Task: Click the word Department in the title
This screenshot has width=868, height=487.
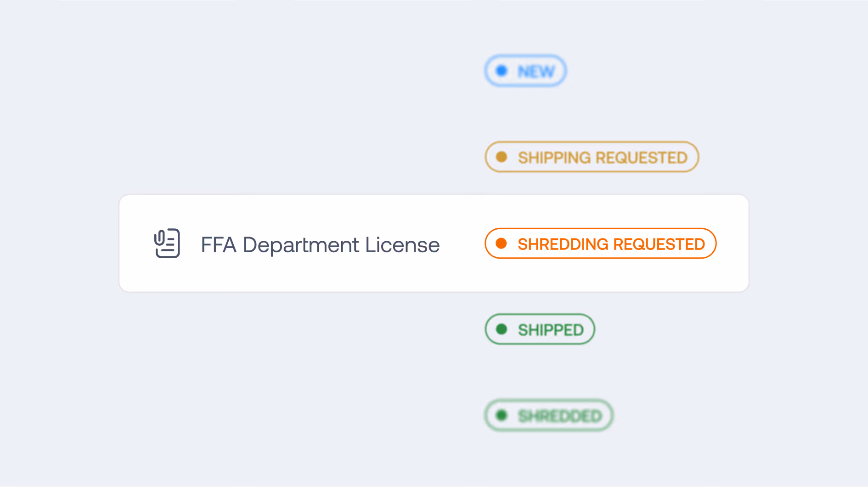Action: click(301, 246)
